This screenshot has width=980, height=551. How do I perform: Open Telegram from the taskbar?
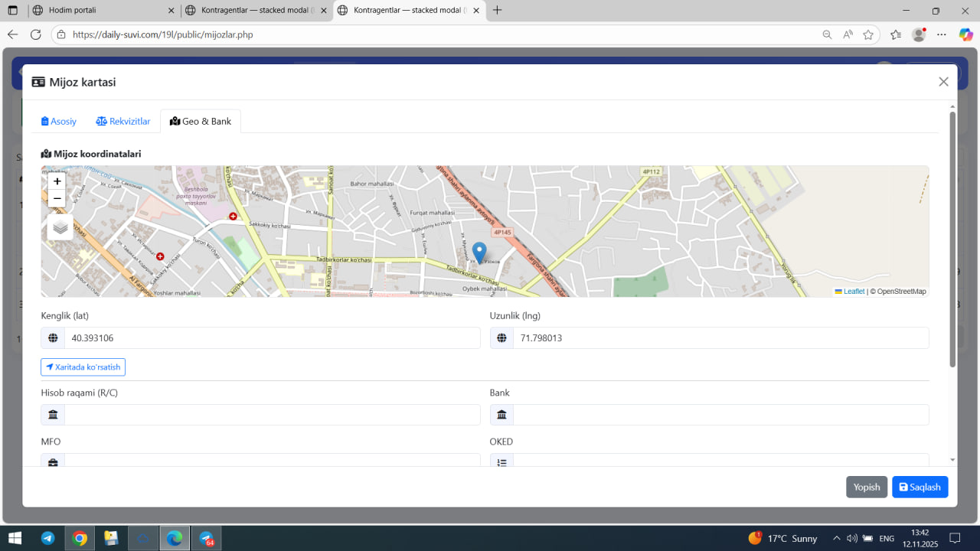47,538
